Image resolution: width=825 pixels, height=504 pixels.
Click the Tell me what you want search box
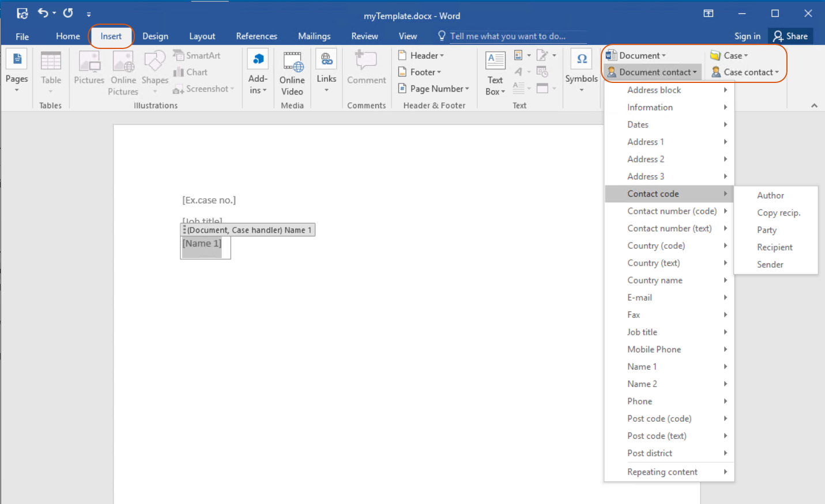coord(507,36)
